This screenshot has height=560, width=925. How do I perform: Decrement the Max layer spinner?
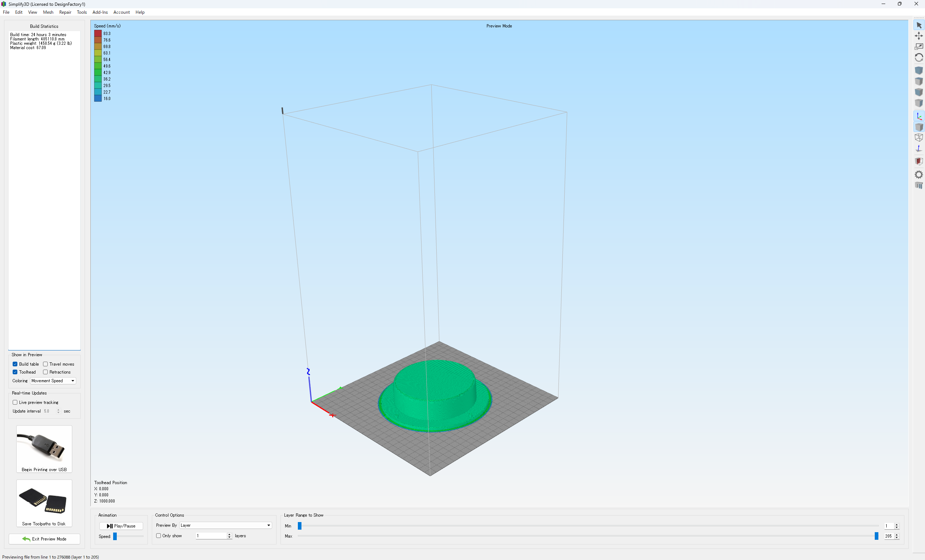pyautogui.click(x=897, y=538)
